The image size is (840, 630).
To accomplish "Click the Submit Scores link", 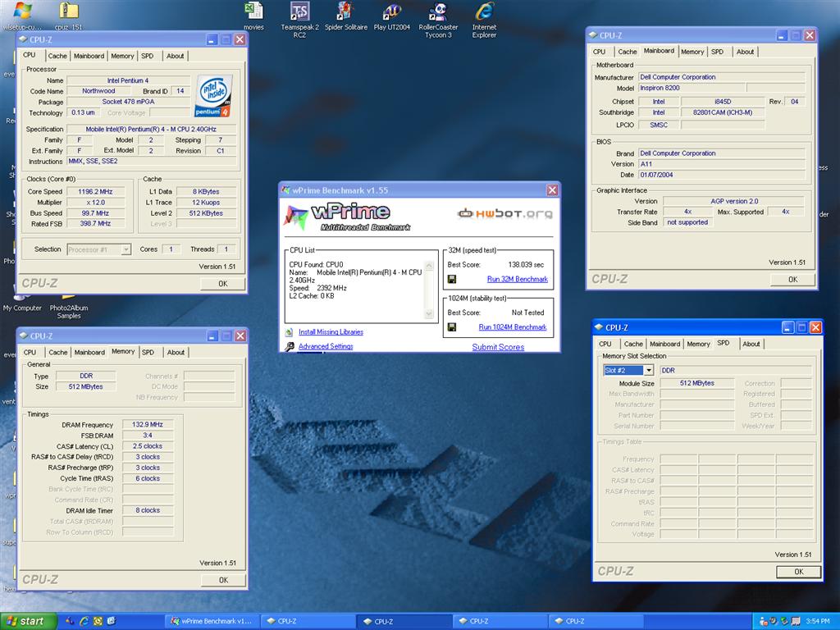I will (x=498, y=347).
